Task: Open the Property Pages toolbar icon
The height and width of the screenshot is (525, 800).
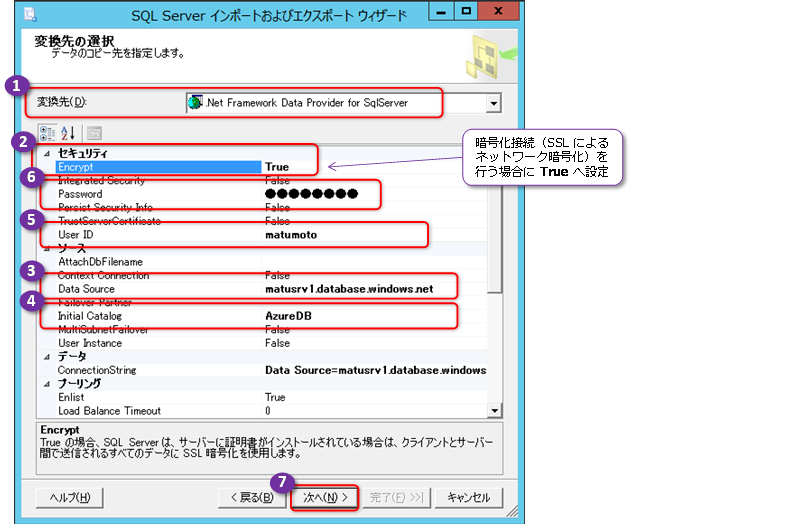Action: (94, 133)
